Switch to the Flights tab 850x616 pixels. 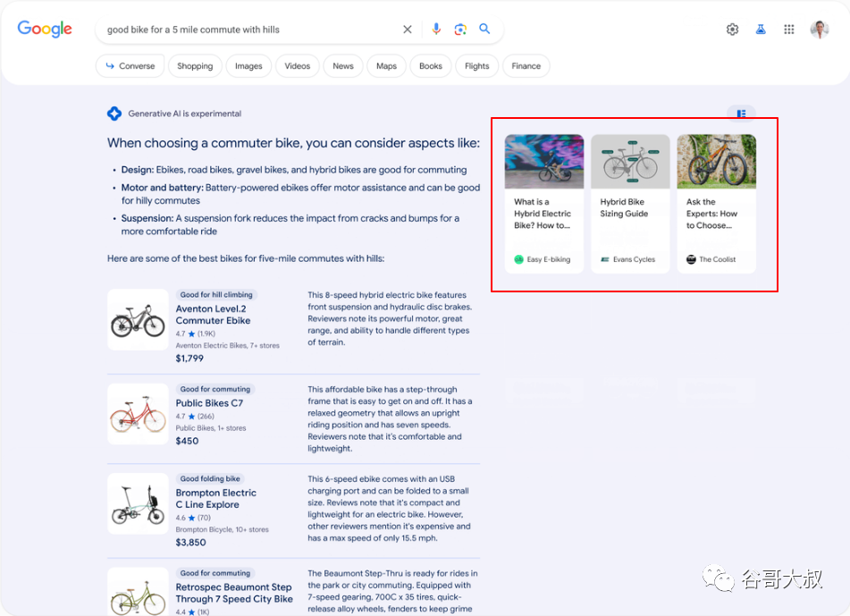coord(477,66)
